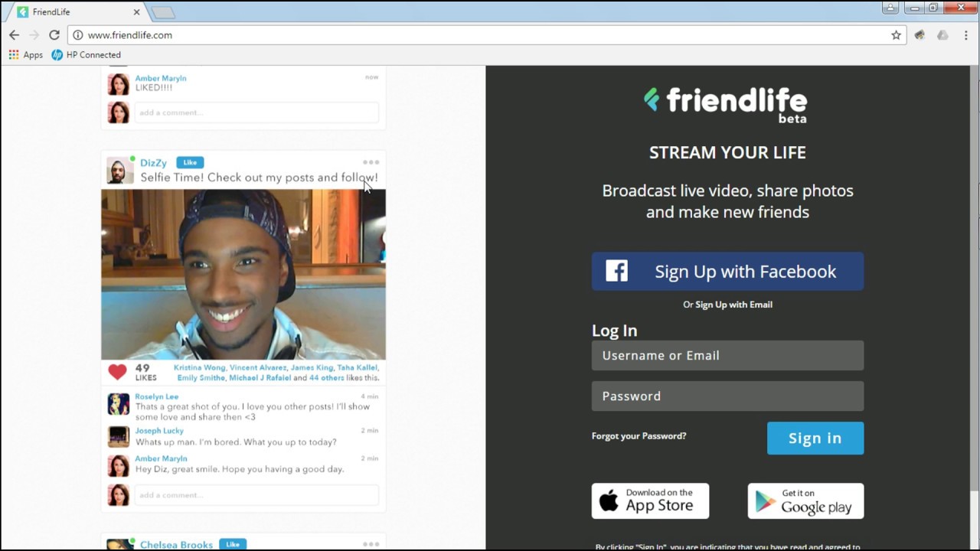The height and width of the screenshot is (551, 980).
Task: Open the HP Connected bookmark
Action: coord(86,55)
